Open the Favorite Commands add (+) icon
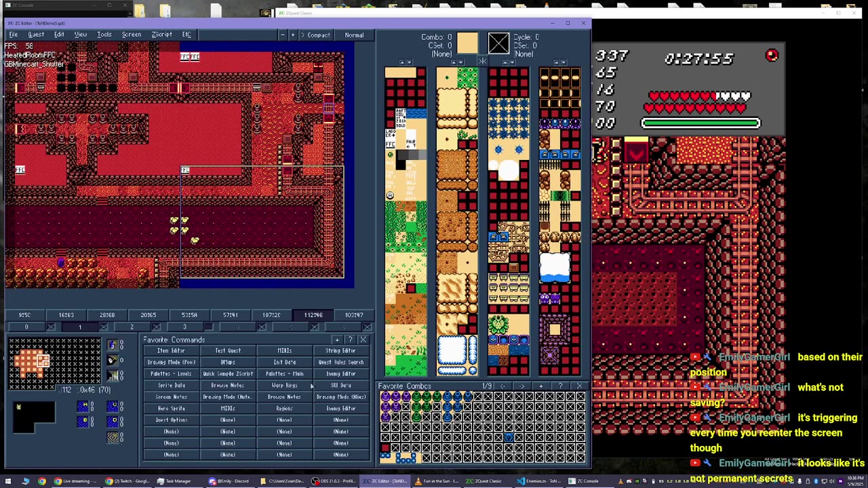The width and height of the screenshot is (868, 488). [337, 340]
